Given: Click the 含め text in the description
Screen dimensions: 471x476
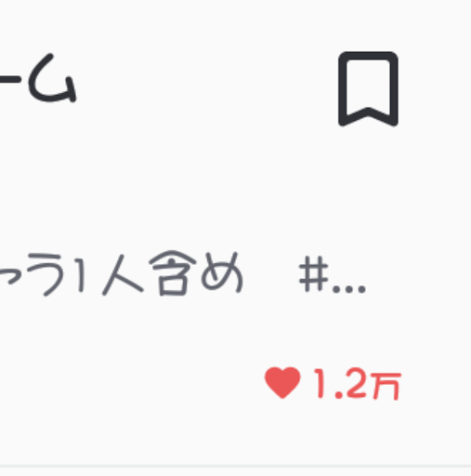Looking at the screenshot, I should tap(196, 273).
